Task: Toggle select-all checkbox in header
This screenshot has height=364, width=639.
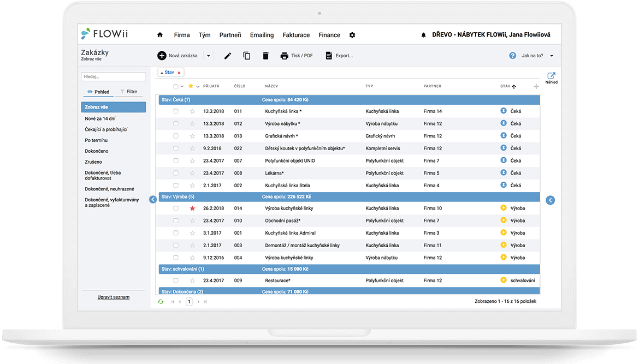Action: point(176,86)
